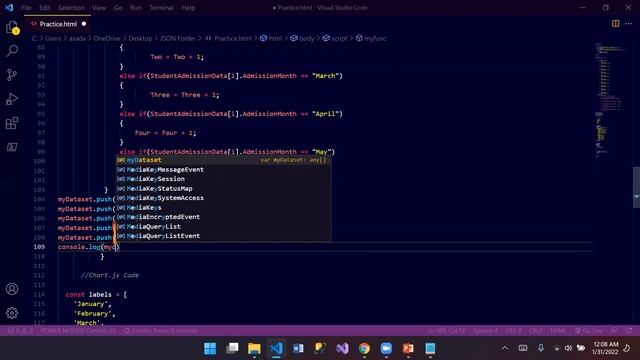
Task: Open the terminal panel icon in the activity bar
Action: click(12, 147)
